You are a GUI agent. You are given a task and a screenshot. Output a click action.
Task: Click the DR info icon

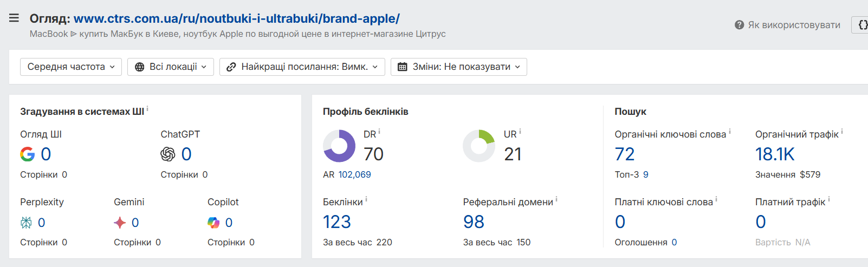(x=379, y=131)
